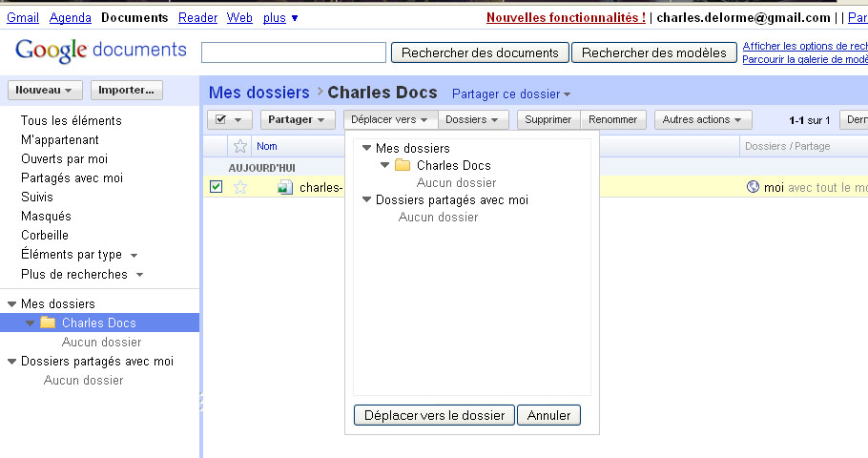This screenshot has height=458, width=868.
Task: Click the charles- document name
Action: pyautogui.click(x=321, y=187)
